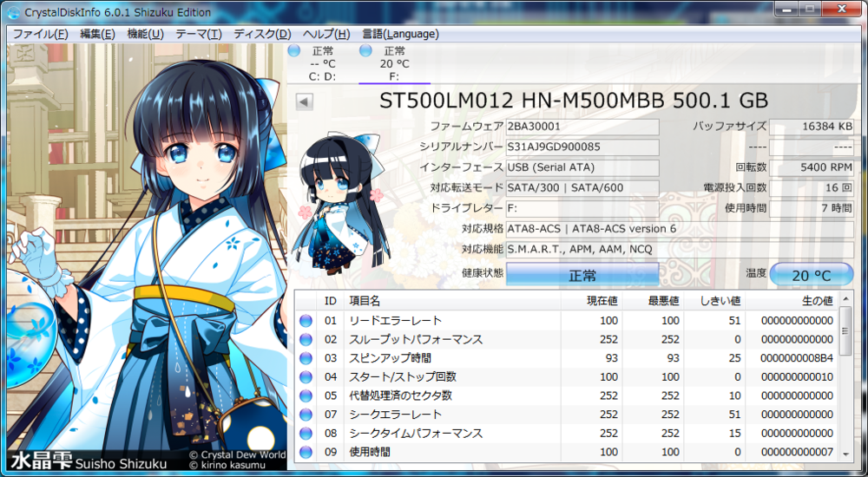Click the 項目名 column header
868x477 pixels.
pyautogui.click(x=452, y=301)
